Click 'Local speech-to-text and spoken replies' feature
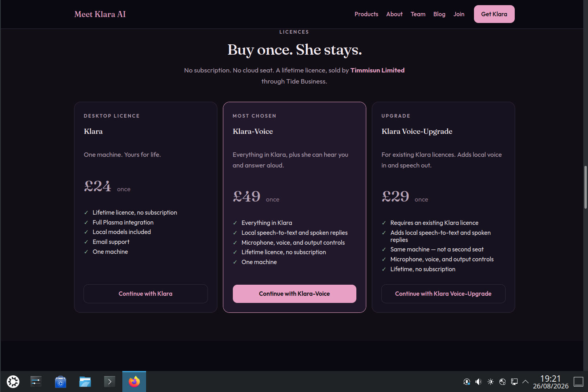Screen dimensions: 588x392 click(x=295, y=233)
